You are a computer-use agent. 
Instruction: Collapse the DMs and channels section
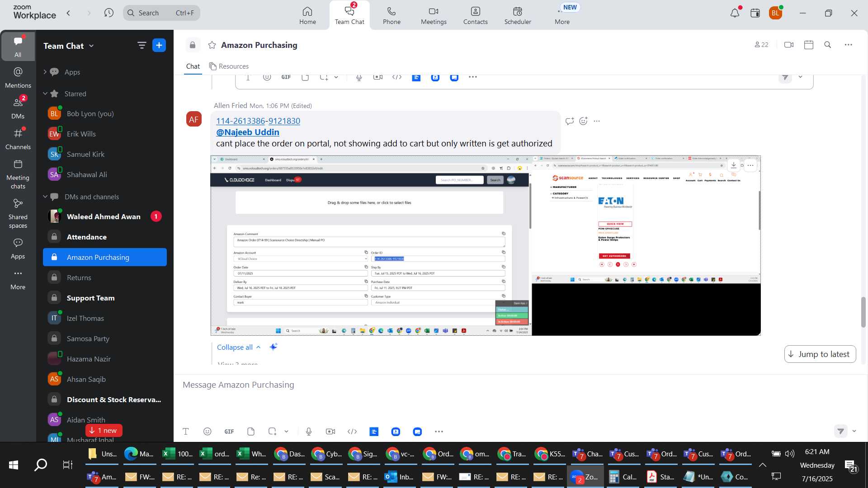click(x=45, y=197)
